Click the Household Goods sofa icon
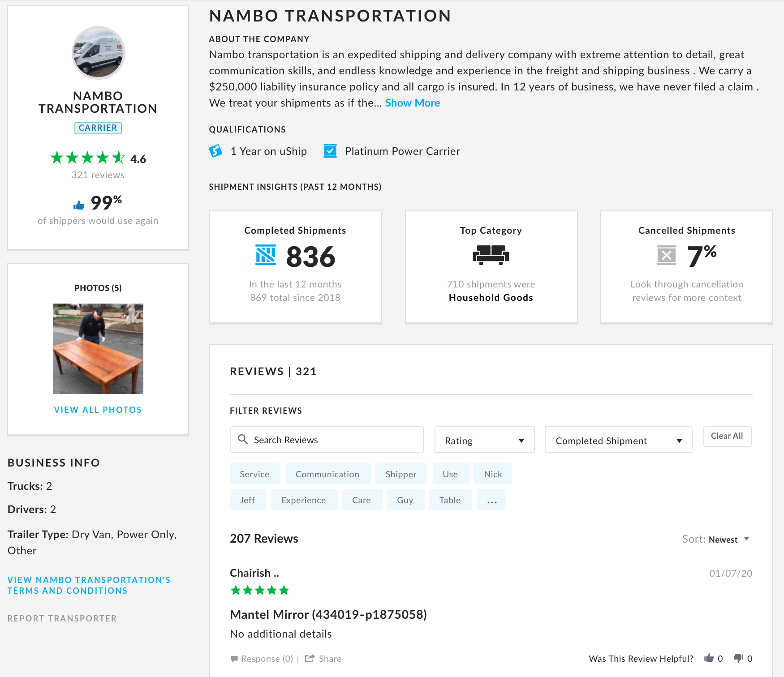 pos(491,255)
